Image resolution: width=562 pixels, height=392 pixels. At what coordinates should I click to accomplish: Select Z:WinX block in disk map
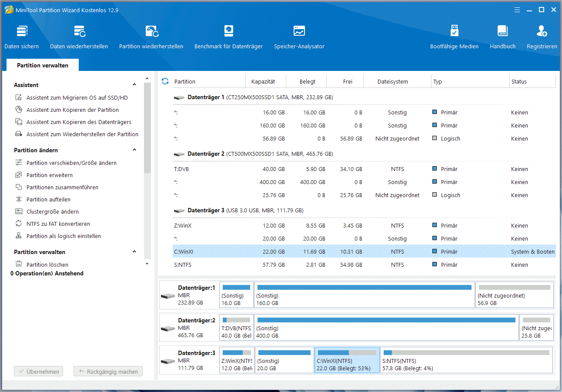point(237,360)
